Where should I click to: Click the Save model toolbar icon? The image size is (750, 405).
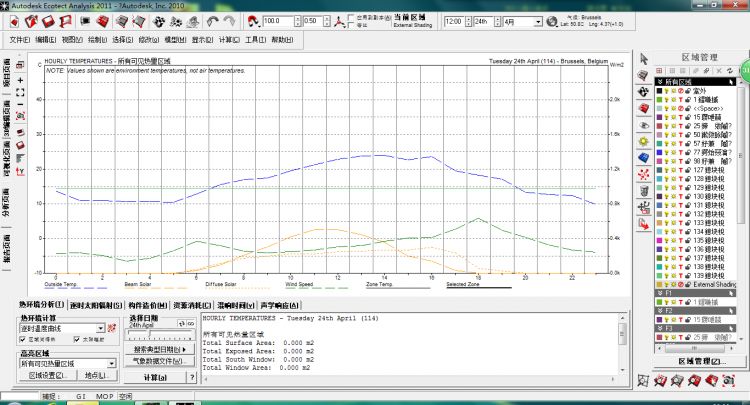[x=48, y=22]
